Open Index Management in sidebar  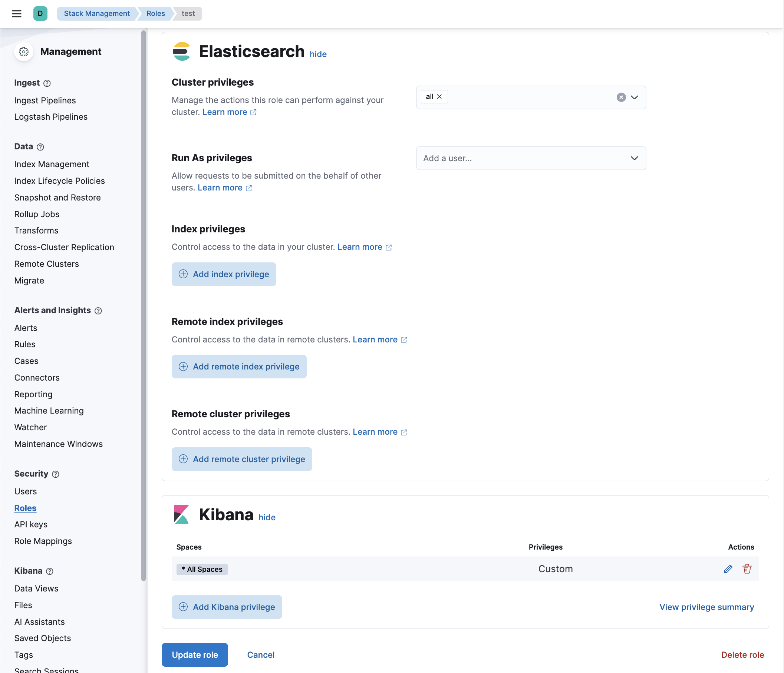52,164
